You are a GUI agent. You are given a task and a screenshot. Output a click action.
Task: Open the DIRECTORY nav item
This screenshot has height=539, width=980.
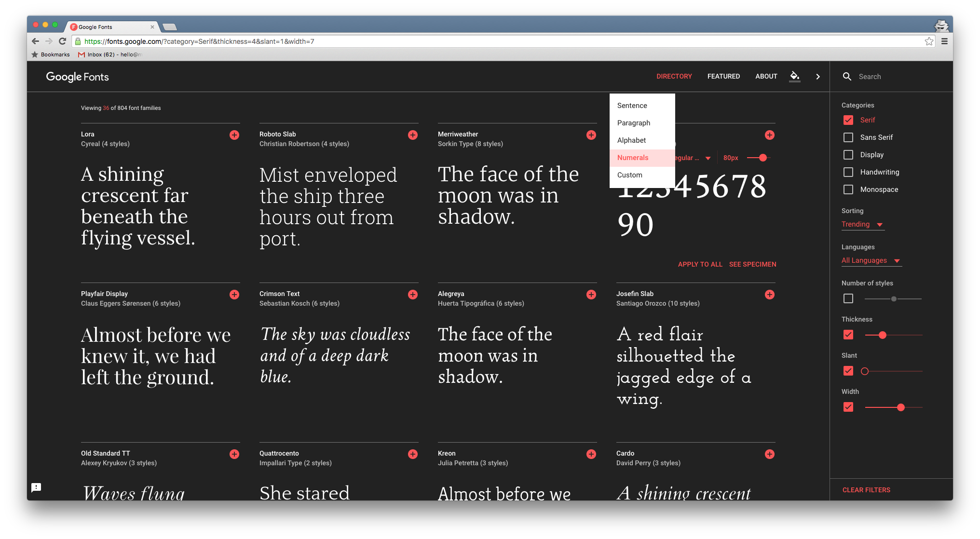click(x=674, y=77)
